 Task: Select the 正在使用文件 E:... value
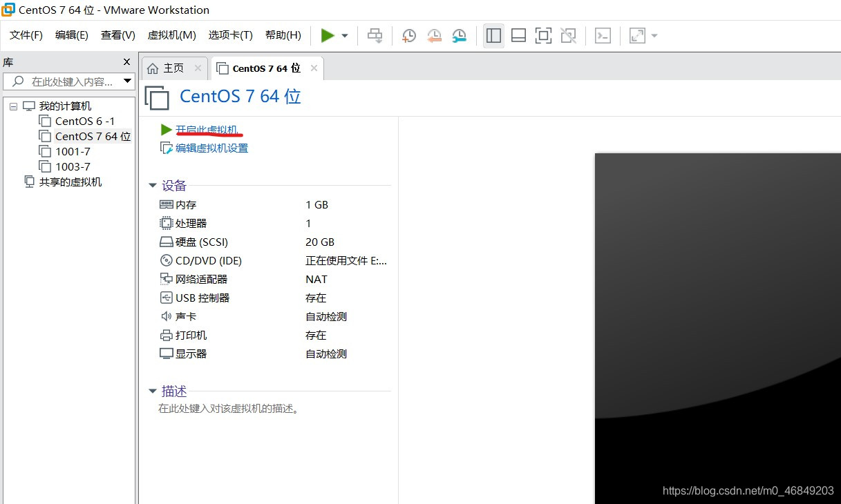point(346,260)
